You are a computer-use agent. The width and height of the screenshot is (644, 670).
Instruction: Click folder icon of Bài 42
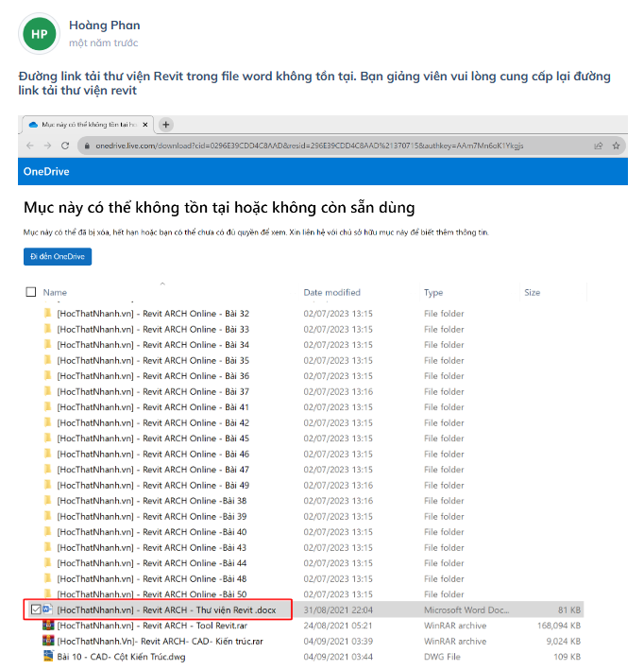point(48,422)
